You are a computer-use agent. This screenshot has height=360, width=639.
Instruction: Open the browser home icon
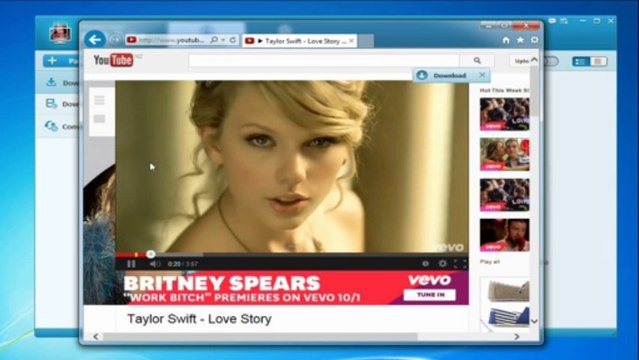click(506, 40)
